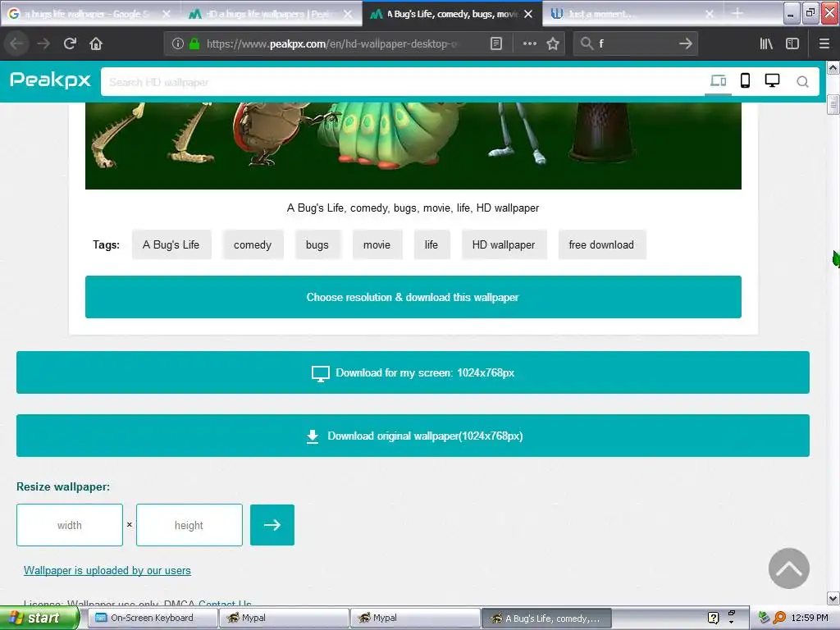Image resolution: width=840 pixels, height=630 pixels.
Task: Click the help question mark tray icon
Action: [x=713, y=618]
